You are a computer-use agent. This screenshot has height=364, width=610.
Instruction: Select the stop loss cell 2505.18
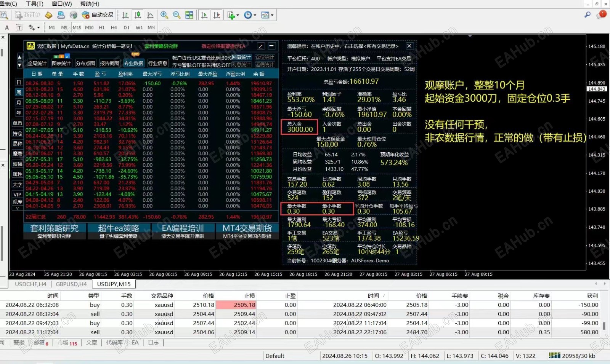pyautogui.click(x=236, y=305)
